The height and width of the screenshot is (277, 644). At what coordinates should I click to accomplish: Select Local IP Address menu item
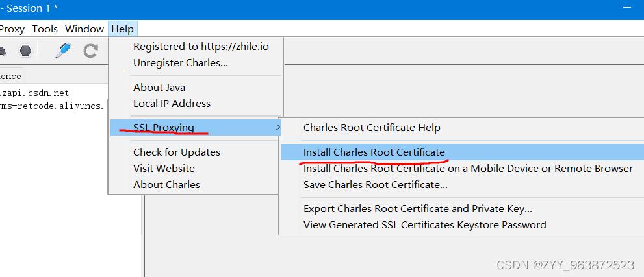(x=172, y=104)
